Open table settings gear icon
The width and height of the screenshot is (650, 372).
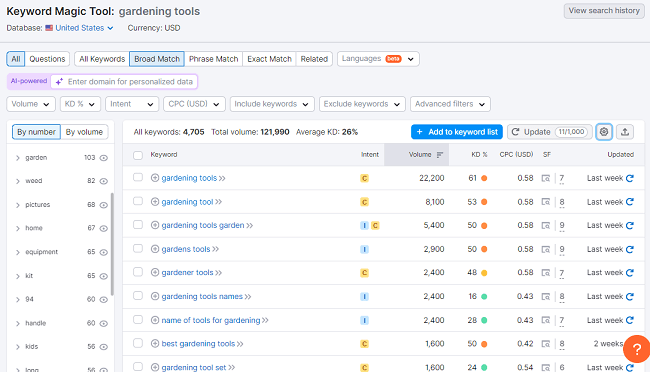coord(604,132)
